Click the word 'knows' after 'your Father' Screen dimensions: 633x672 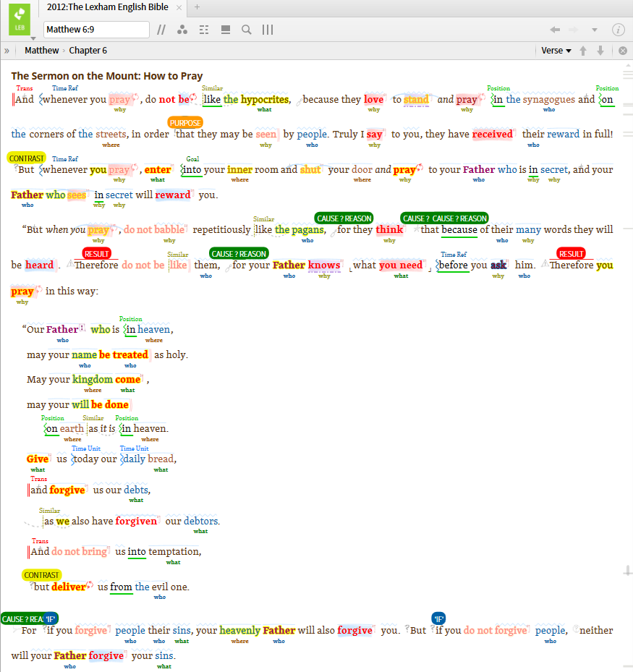click(324, 265)
